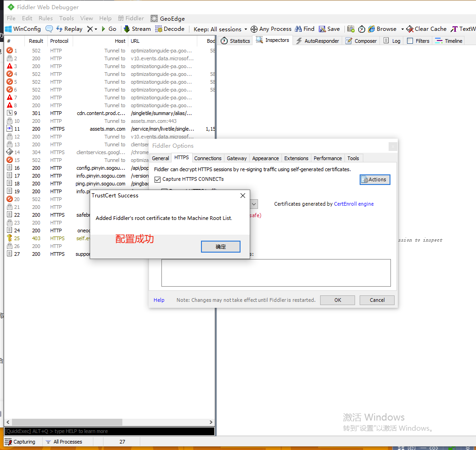Launch Browse with IE icon
The height and width of the screenshot is (450, 476).
tap(383, 29)
